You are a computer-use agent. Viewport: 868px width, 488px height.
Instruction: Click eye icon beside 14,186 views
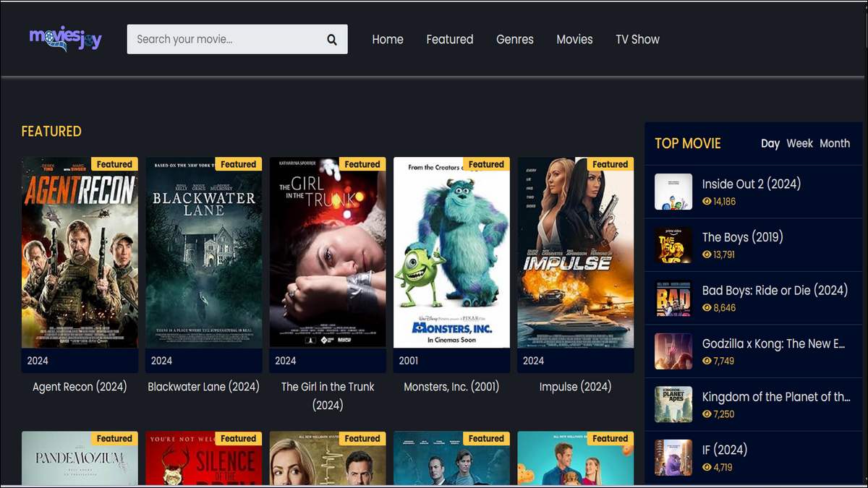pyautogui.click(x=707, y=202)
